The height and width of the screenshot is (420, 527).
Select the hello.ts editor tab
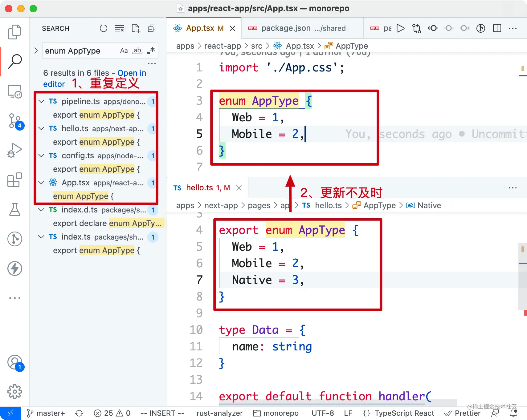point(199,188)
